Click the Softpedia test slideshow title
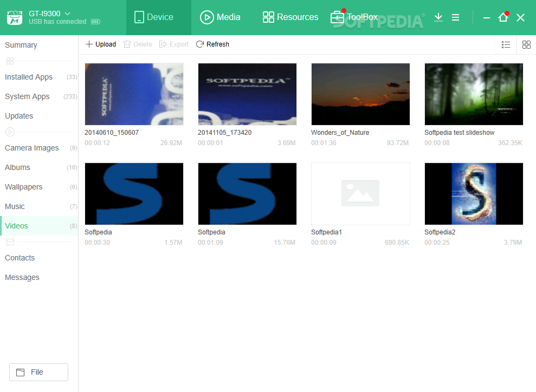The image size is (536, 392). click(x=460, y=133)
